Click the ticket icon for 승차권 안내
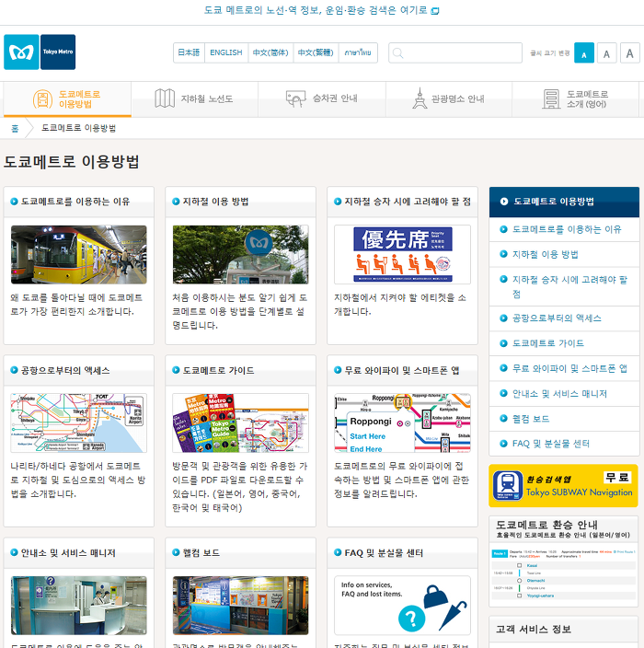Image resolution: width=644 pixels, height=648 pixels. pyautogui.click(x=295, y=98)
